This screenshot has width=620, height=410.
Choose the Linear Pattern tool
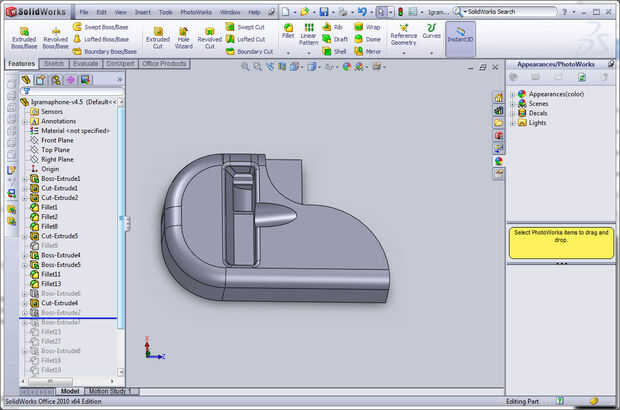(x=309, y=36)
